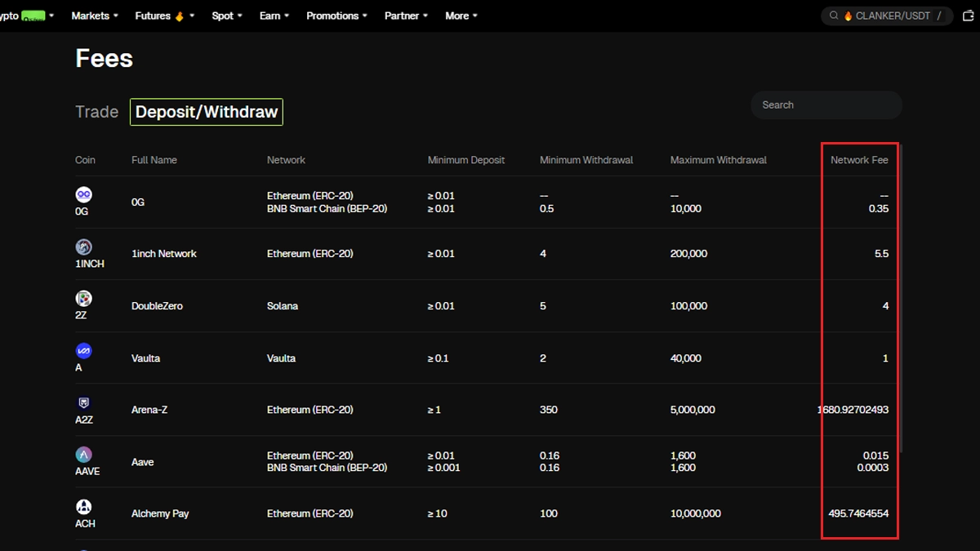This screenshot has height=551, width=980.
Task: Open the Earn dropdown
Action: (274, 16)
